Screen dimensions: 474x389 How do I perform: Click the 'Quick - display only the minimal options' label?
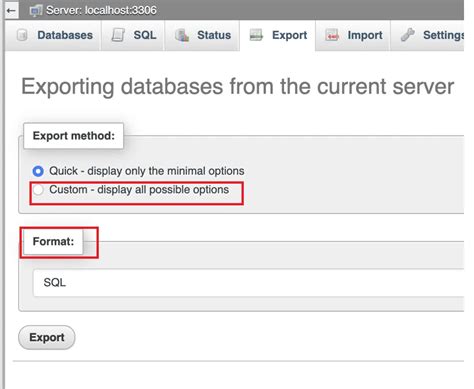(147, 171)
